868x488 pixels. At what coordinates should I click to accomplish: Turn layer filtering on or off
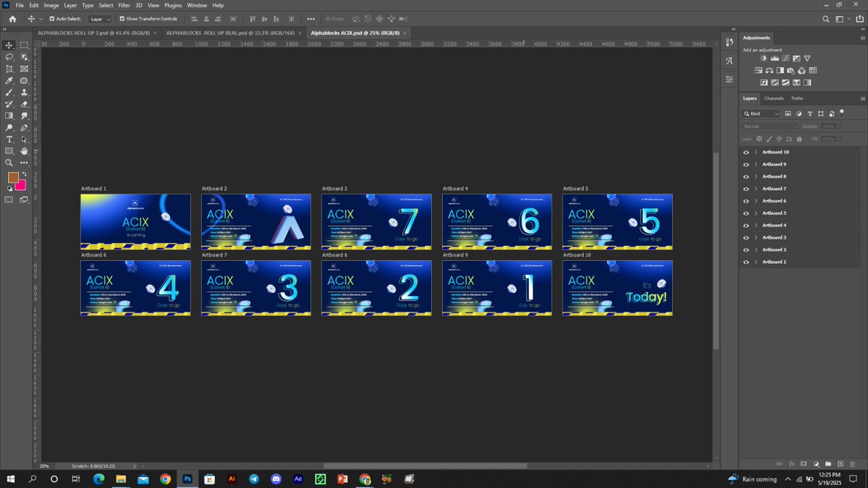[x=842, y=114]
